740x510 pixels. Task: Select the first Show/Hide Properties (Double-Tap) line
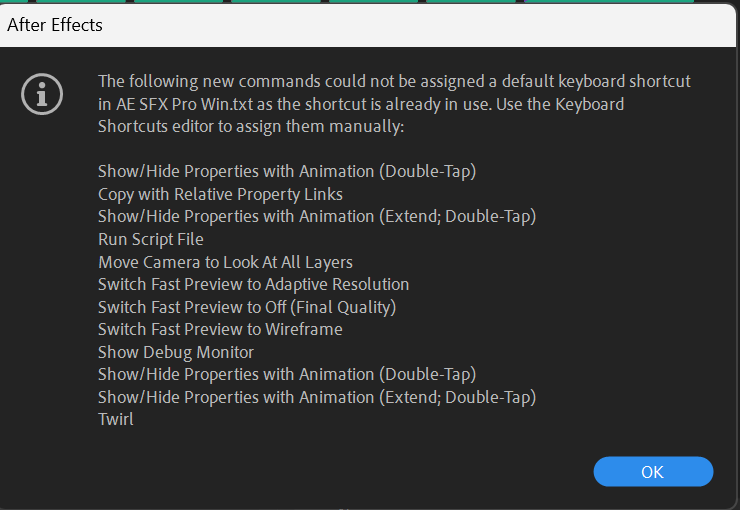tap(287, 171)
